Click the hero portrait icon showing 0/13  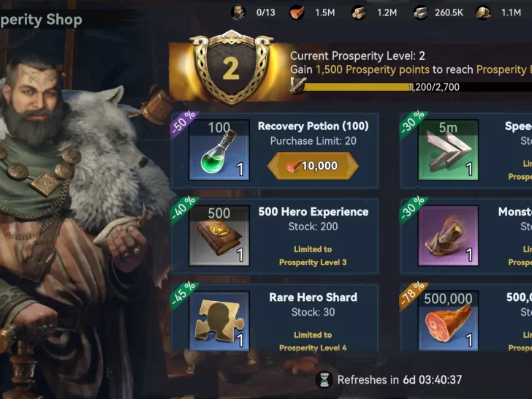coord(238,12)
